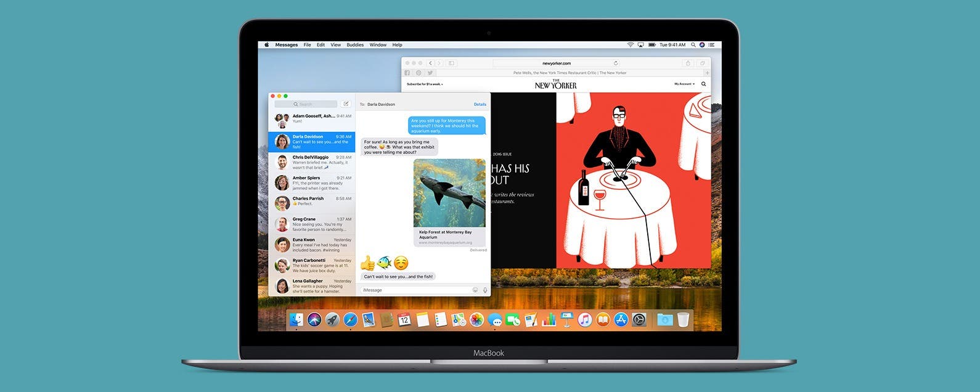980x392 pixels.
Task: Click the New Yorker search magnifier
Action: [x=704, y=84]
